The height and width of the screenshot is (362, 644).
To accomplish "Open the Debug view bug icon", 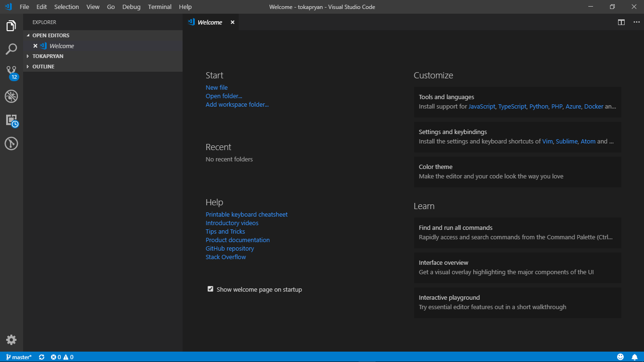I will [x=11, y=96].
